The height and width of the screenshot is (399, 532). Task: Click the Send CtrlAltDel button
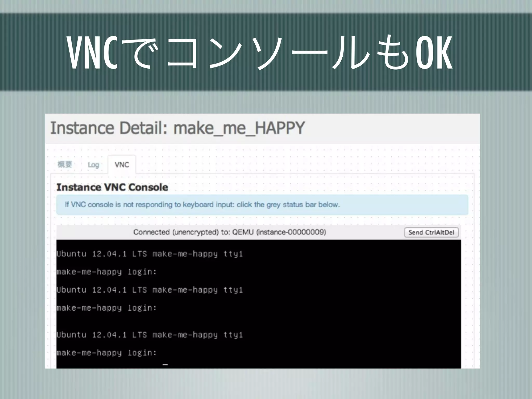[431, 232]
